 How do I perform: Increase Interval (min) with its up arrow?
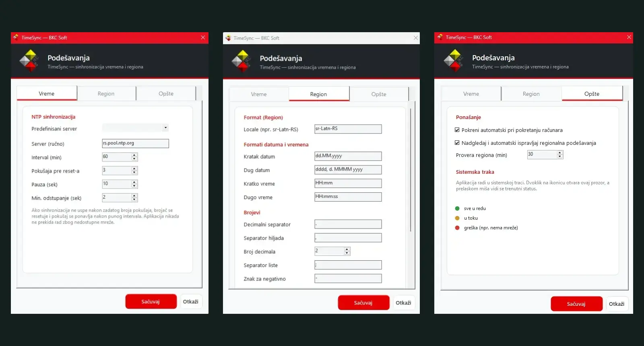[x=134, y=155]
